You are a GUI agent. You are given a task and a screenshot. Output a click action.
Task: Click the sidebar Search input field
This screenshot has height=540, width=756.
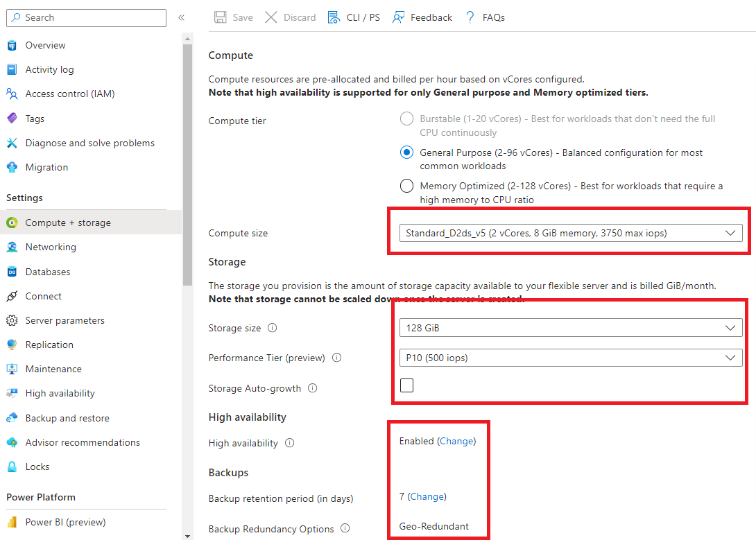[86, 18]
